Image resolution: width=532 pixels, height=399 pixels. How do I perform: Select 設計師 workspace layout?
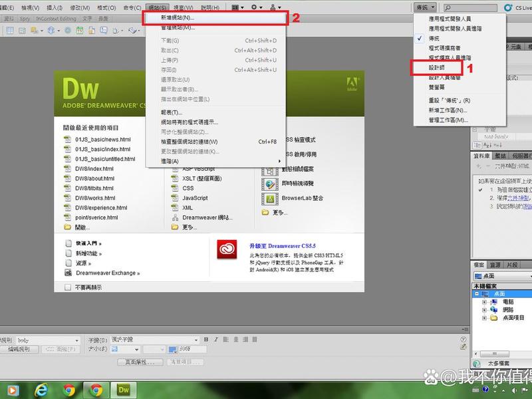pos(436,68)
